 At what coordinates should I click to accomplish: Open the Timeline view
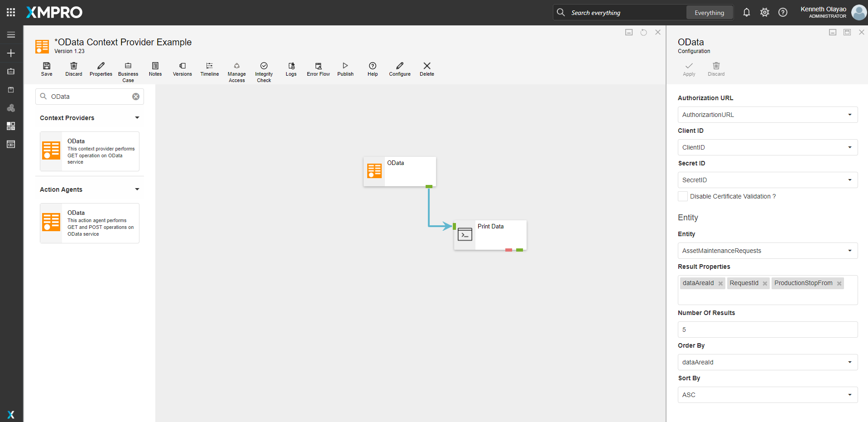pyautogui.click(x=209, y=69)
